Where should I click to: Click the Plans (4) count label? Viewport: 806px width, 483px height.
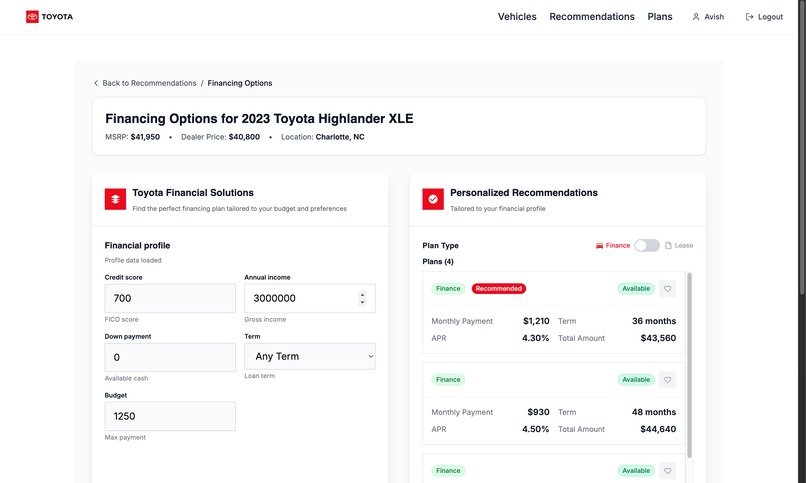(x=438, y=262)
